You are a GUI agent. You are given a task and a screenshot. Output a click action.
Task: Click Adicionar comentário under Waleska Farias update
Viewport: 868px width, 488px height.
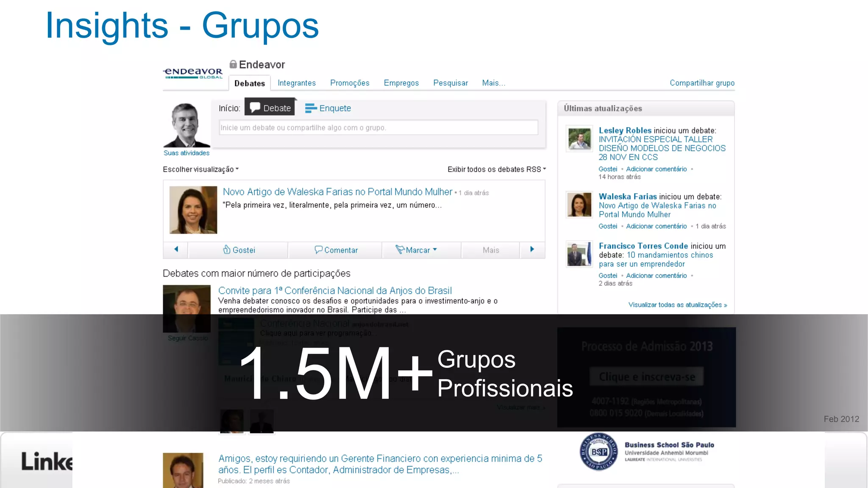click(x=657, y=226)
